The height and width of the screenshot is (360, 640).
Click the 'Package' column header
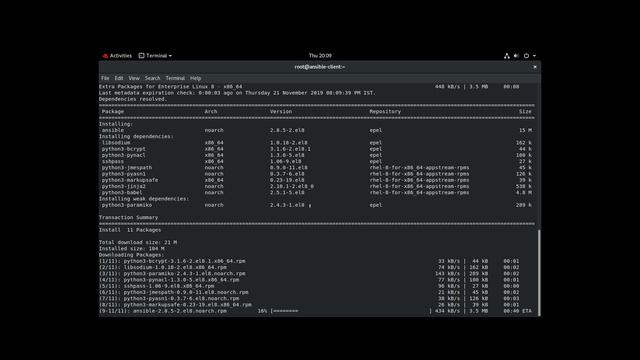[x=113, y=111]
